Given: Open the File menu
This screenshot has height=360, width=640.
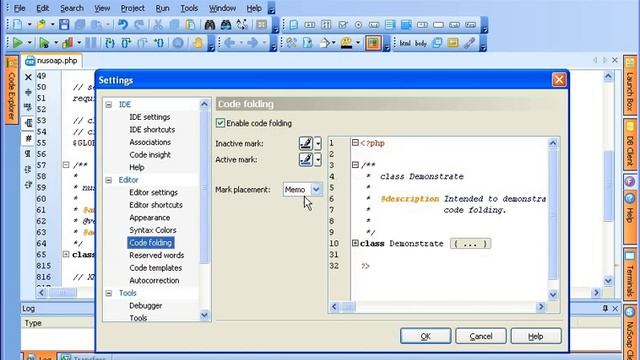Looking at the screenshot, I should [x=19, y=8].
